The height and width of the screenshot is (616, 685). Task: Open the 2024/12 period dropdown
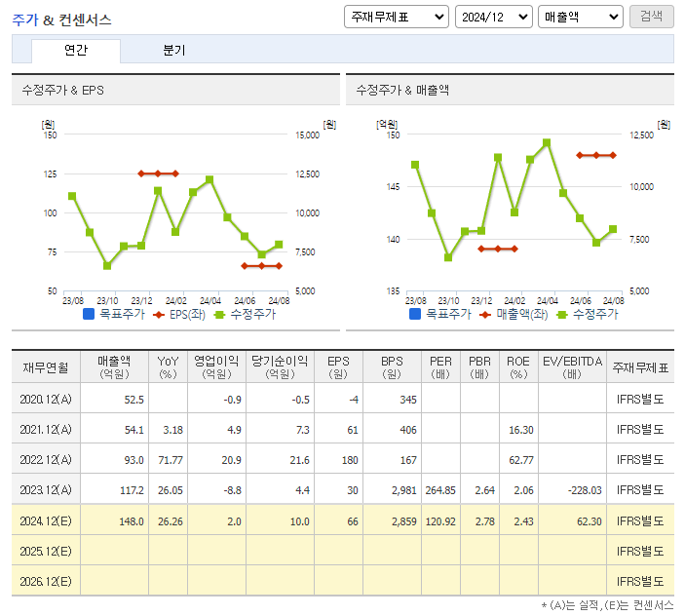[x=494, y=17]
